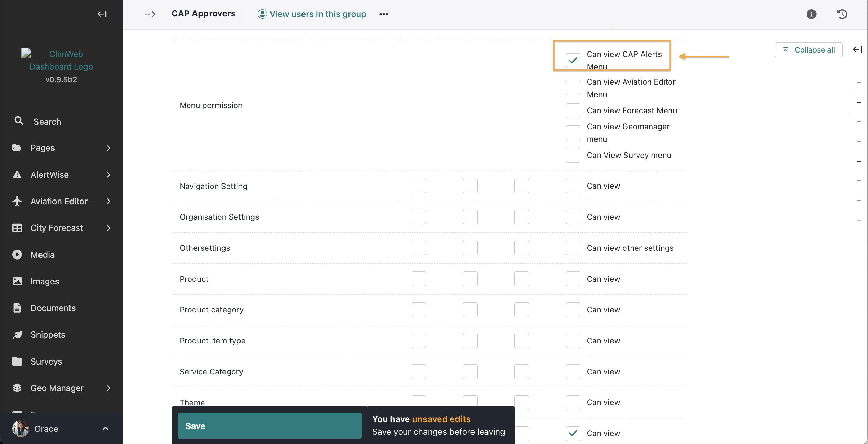Image resolution: width=868 pixels, height=444 pixels.
Task: Open Search in the sidebar
Action: coord(61,121)
